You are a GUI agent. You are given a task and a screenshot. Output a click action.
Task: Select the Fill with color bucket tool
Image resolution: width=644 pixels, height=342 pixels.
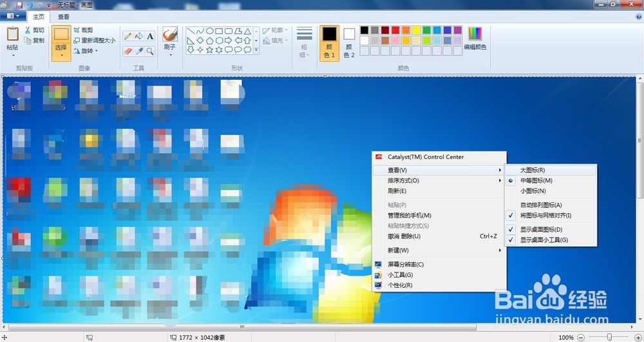click(139, 36)
